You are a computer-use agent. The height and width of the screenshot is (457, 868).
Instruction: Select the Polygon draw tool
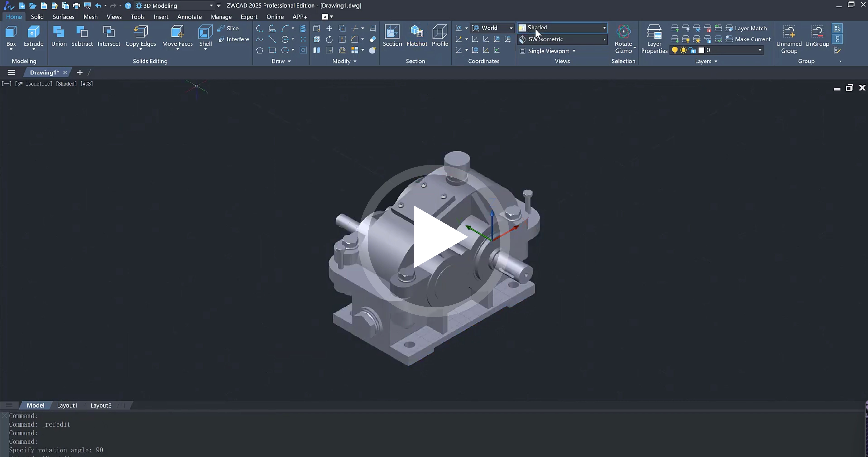pos(259,50)
